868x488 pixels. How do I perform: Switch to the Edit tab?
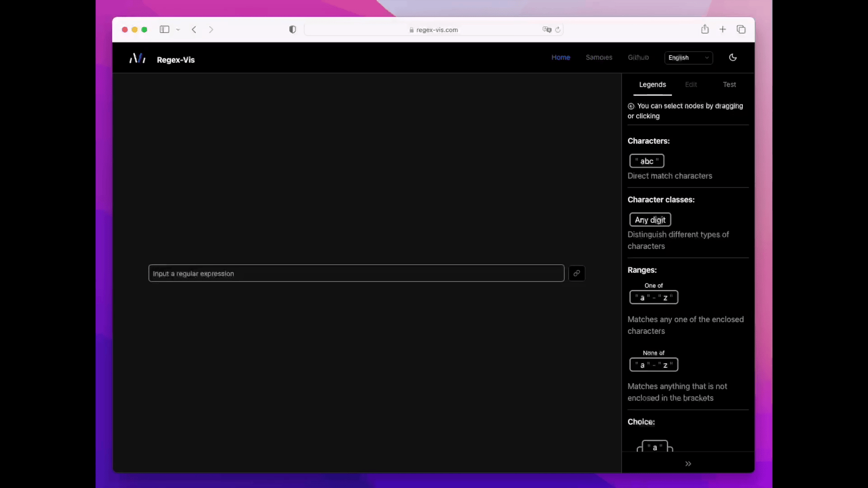tap(690, 84)
